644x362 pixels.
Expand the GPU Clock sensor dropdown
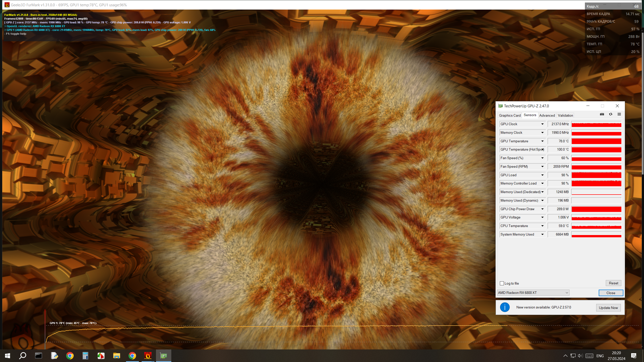542,124
